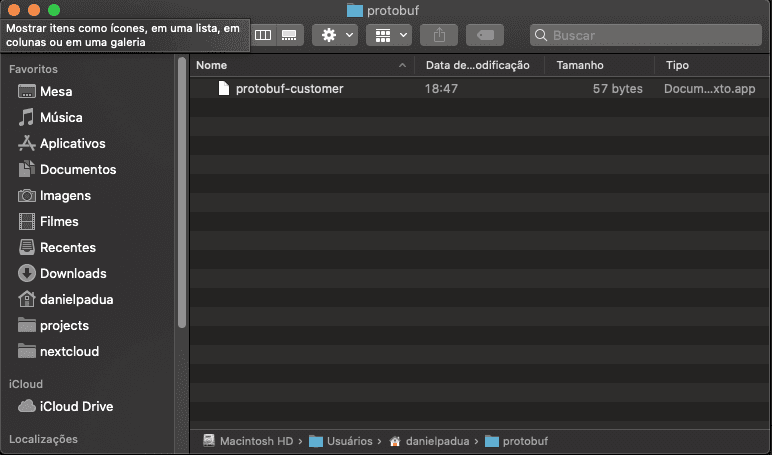Image resolution: width=772 pixels, height=455 pixels.
Task: Open the gear action menu
Action: (x=334, y=35)
